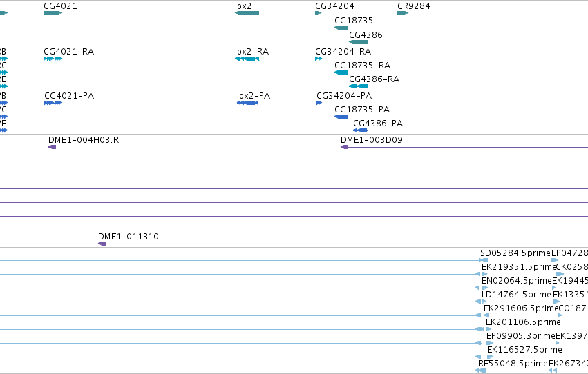This screenshot has height=374, width=588.
Task: Select the DME1-003D09 feature arrow
Action: (344, 147)
